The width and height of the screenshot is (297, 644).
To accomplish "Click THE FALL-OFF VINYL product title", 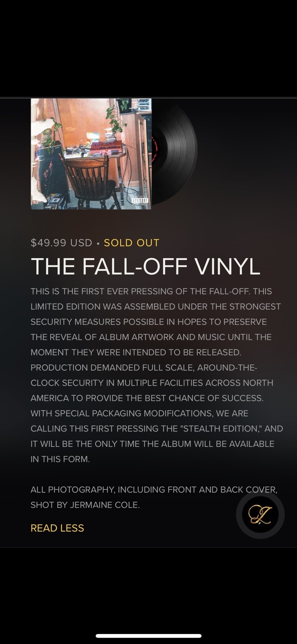I will click(145, 266).
